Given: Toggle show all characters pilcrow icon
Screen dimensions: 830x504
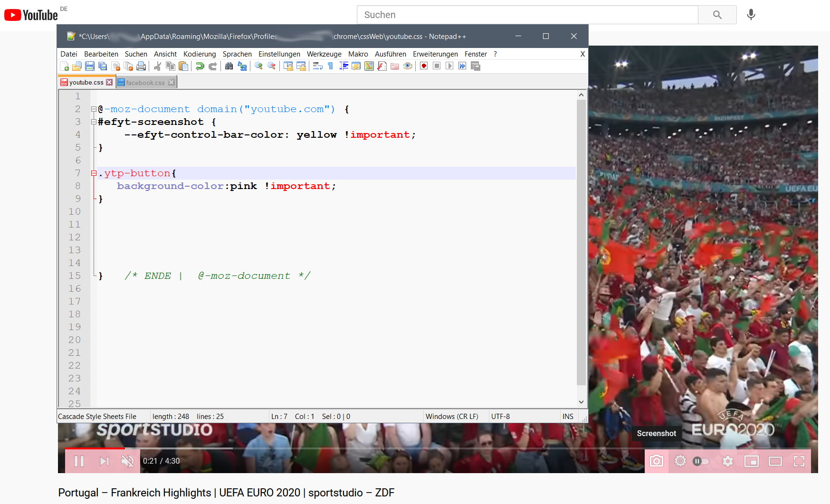Looking at the screenshot, I should pos(331,66).
